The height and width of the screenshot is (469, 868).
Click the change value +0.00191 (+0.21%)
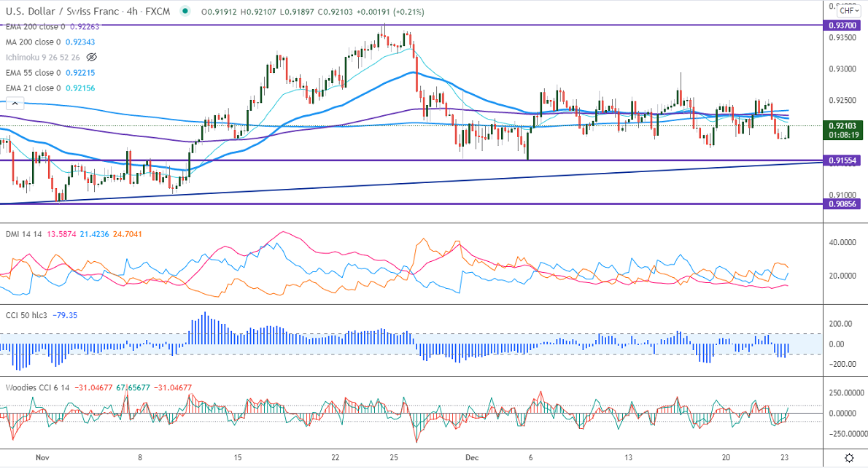390,12
